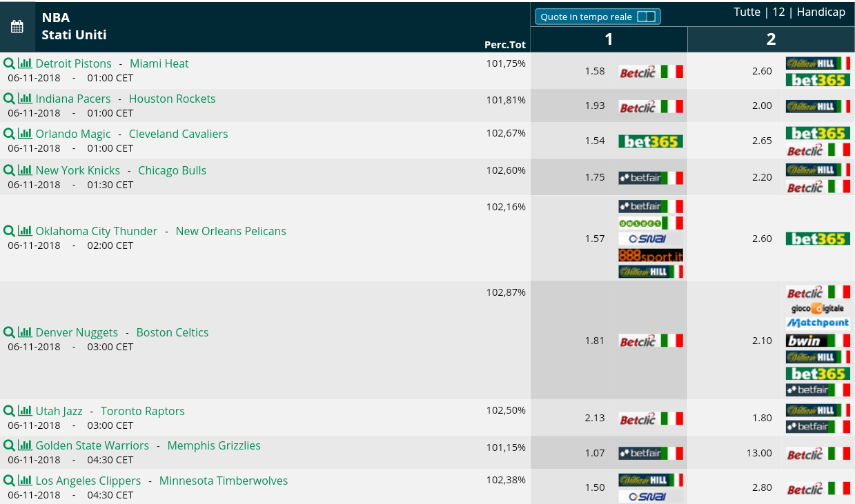Click SNAI logo in Oklahoma City Thunder row

(x=651, y=239)
